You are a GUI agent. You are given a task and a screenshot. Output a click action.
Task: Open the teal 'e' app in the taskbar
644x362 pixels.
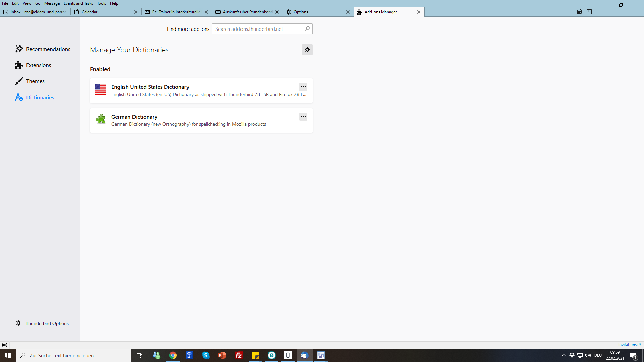[272, 355]
